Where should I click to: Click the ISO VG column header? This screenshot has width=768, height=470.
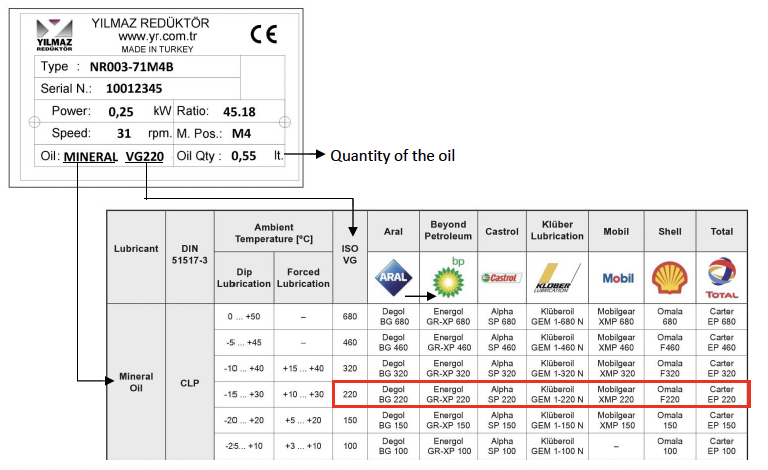point(349,255)
